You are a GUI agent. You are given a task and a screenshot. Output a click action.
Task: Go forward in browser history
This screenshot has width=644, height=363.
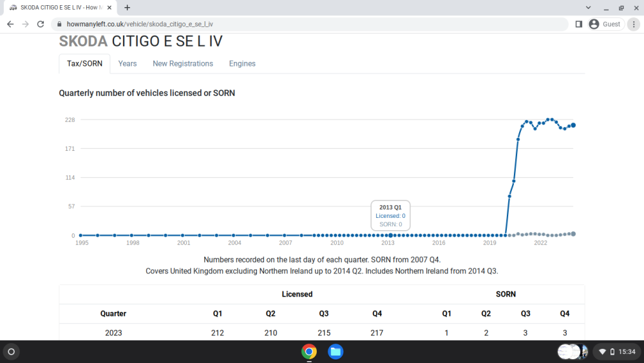click(26, 25)
